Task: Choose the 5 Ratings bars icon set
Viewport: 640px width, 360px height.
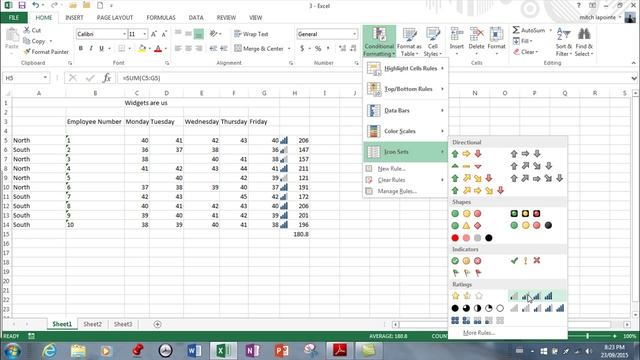Action: pyautogui.click(x=537, y=308)
